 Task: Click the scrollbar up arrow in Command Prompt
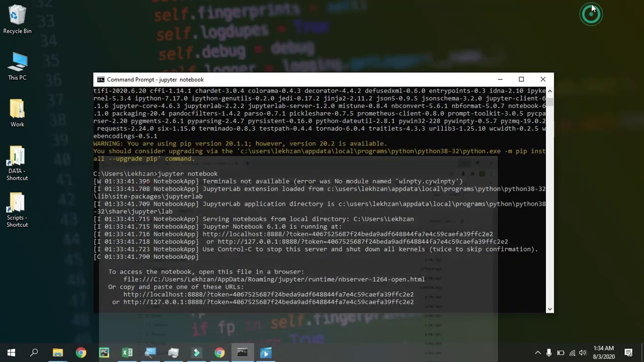(x=550, y=91)
